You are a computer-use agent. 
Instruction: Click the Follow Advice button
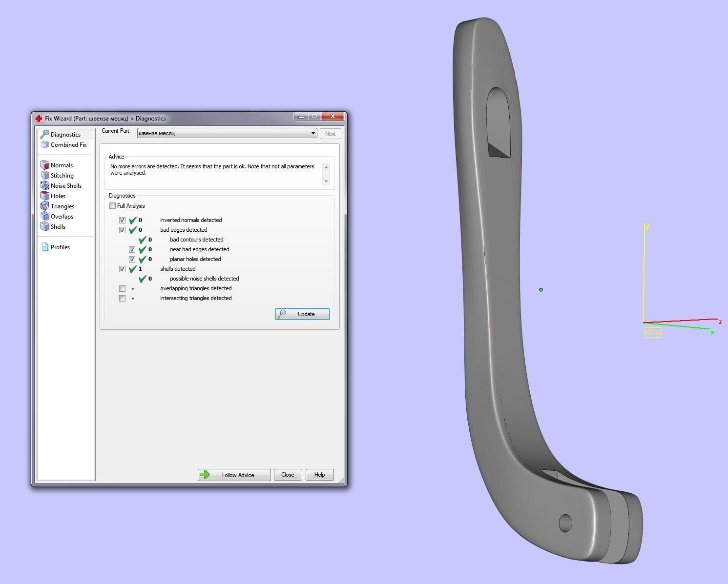click(x=234, y=475)
